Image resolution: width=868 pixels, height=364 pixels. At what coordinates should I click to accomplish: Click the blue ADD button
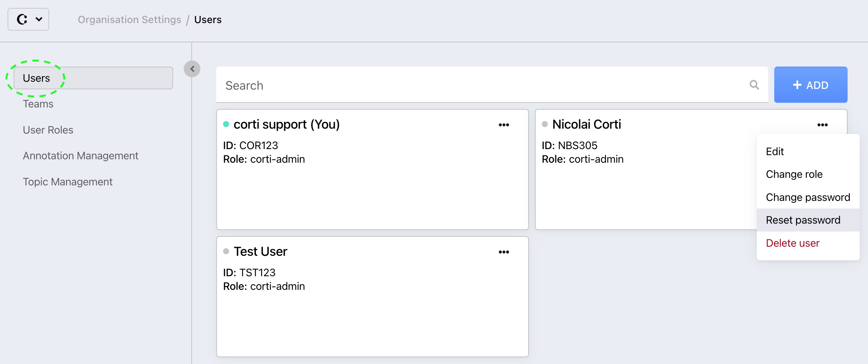(x=811, y=85)
